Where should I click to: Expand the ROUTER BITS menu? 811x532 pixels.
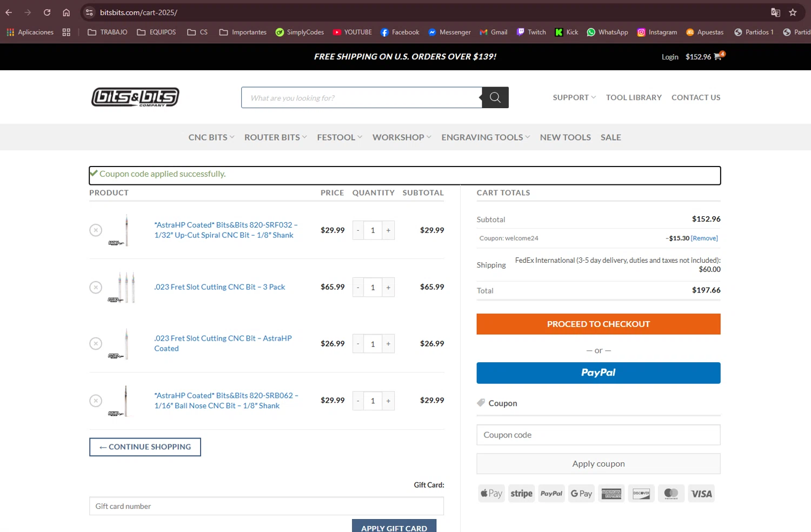[x=276, y=137]
